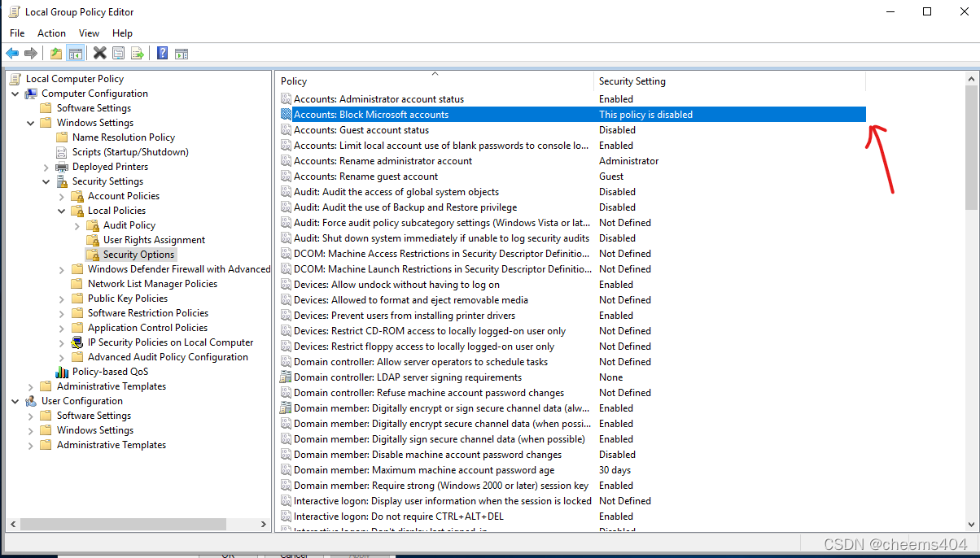Image resolution: width=980 pixels, height=558 pixels.
Task: Click policy icon for Accounts: Administrator account status
Action: [286, 99]
